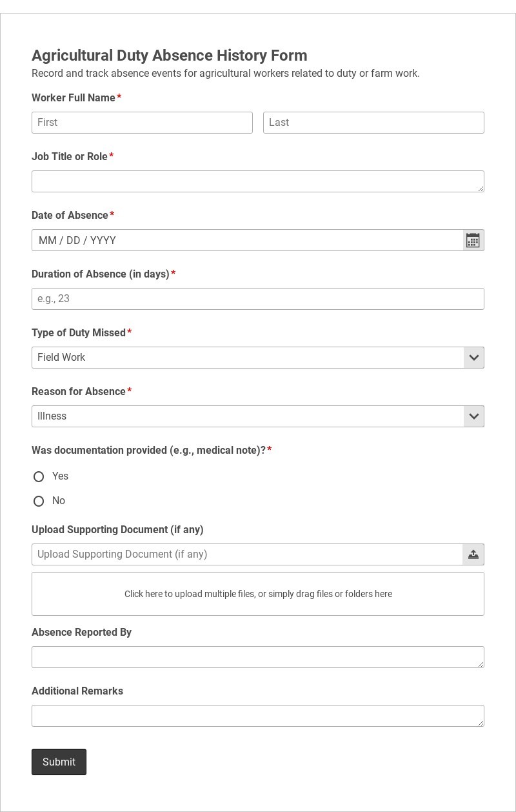
Task: Select the Yes radio button
Action: click(39, 476)
